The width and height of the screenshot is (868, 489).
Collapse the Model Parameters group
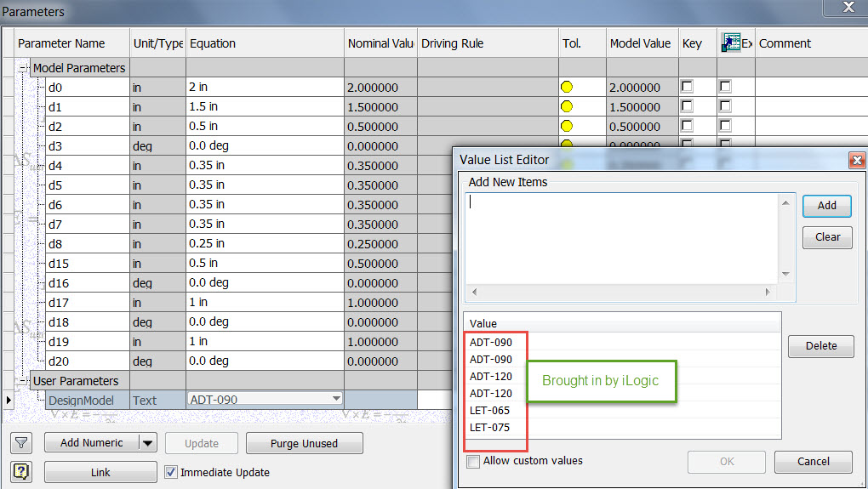tap(23, 68)
